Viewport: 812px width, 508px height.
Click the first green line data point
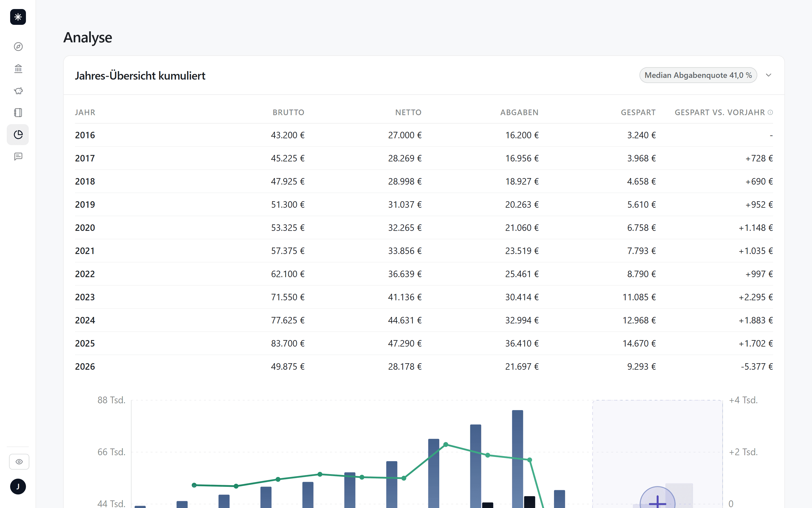(x=194, y=485)
